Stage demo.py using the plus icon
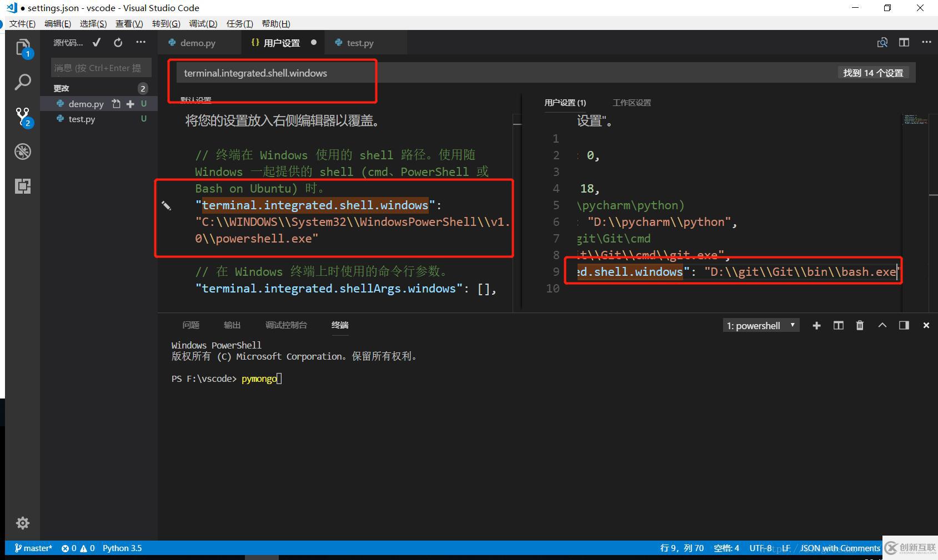The height and width of the screenshot is (560, 938). pos(129,103)
